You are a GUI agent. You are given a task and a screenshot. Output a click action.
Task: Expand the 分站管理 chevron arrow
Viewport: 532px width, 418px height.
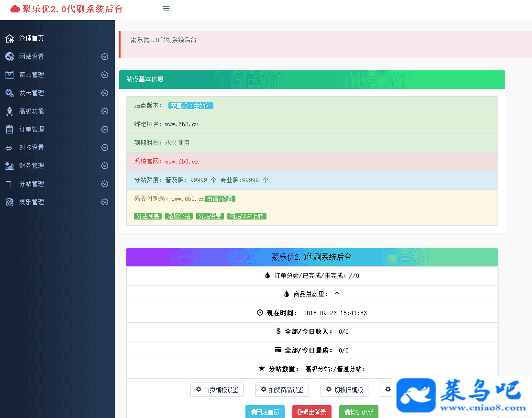(x=105, y=184)
